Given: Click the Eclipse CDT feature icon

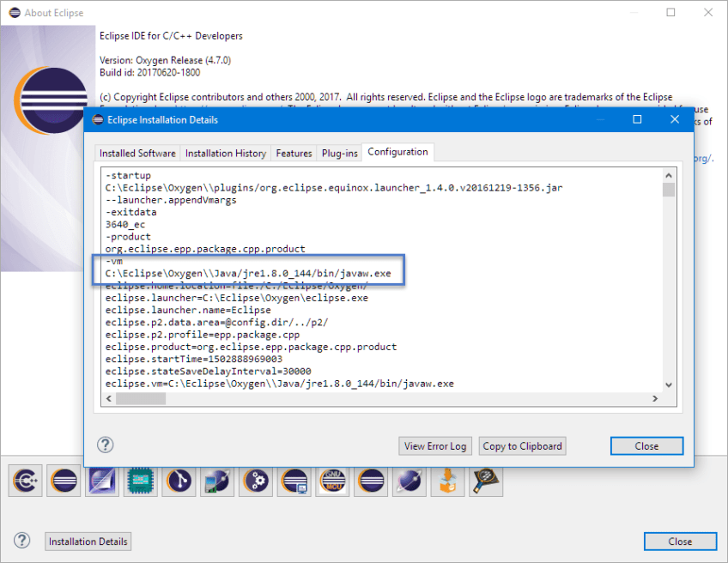Looking at the screenshot, I should [25, 481].
